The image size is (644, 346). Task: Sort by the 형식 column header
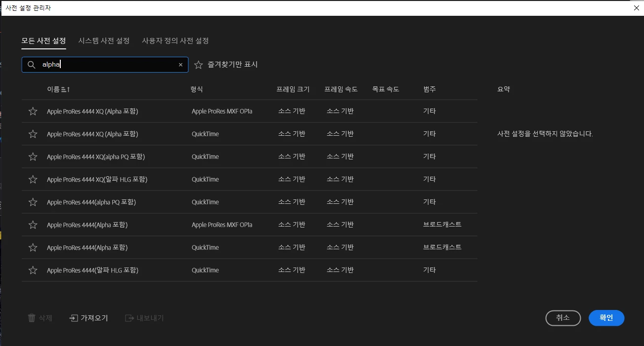[197, 89]
